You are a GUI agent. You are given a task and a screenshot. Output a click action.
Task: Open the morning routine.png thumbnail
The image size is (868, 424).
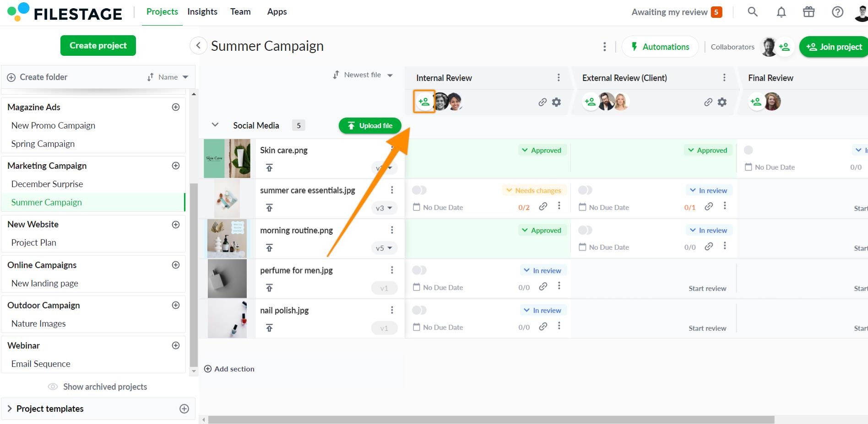pyautogui.click(x=227, y=238)
